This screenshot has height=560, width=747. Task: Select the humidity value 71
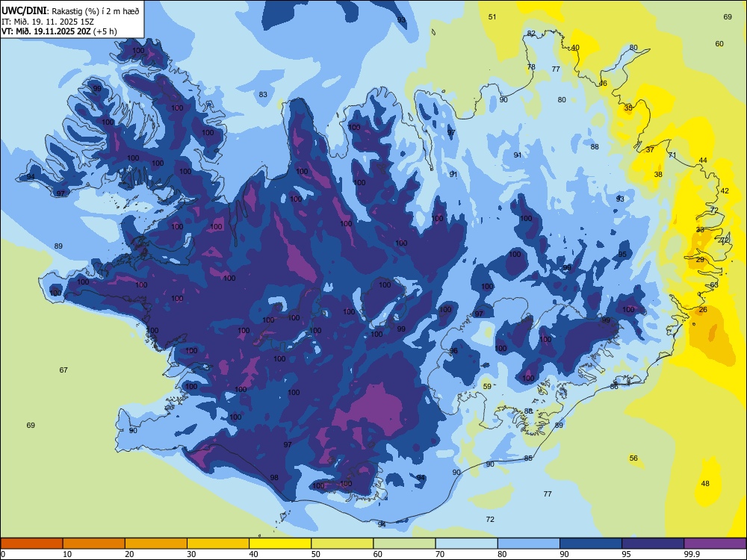(x=672, y=155)
